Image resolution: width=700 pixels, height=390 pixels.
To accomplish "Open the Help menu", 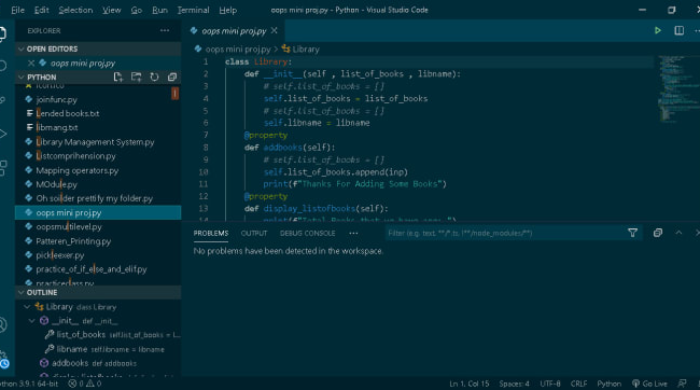I will [228, 10].
